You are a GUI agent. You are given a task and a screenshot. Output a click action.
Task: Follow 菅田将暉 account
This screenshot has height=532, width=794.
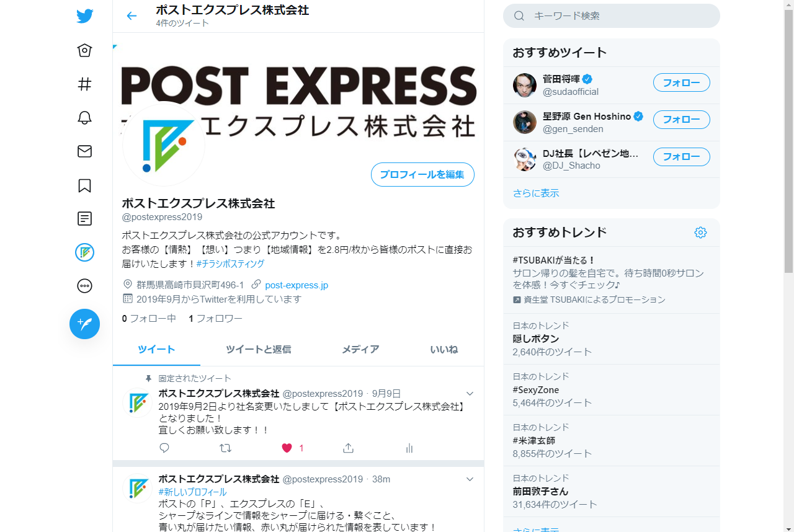tap(682, 82)
